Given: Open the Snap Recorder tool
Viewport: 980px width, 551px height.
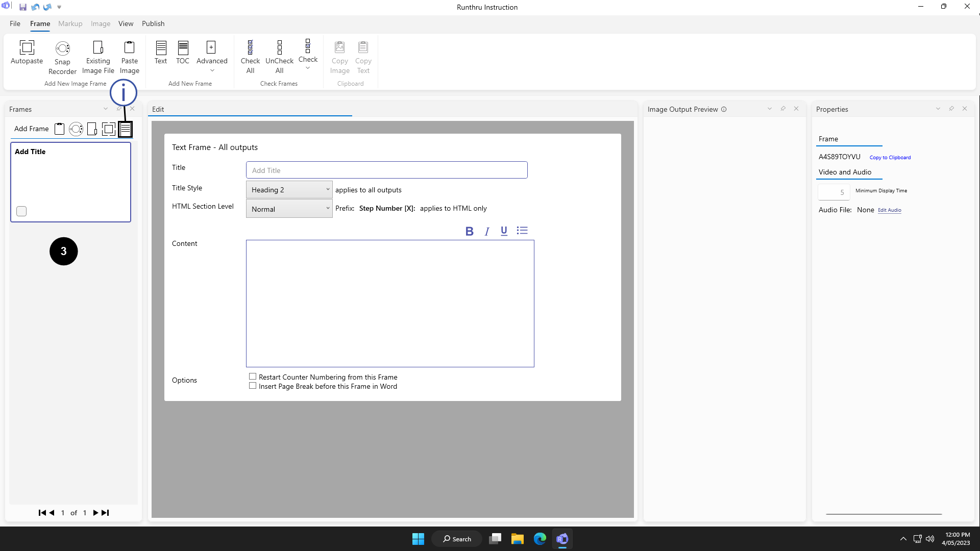Looking at the screenshot, I should point(62,57).
